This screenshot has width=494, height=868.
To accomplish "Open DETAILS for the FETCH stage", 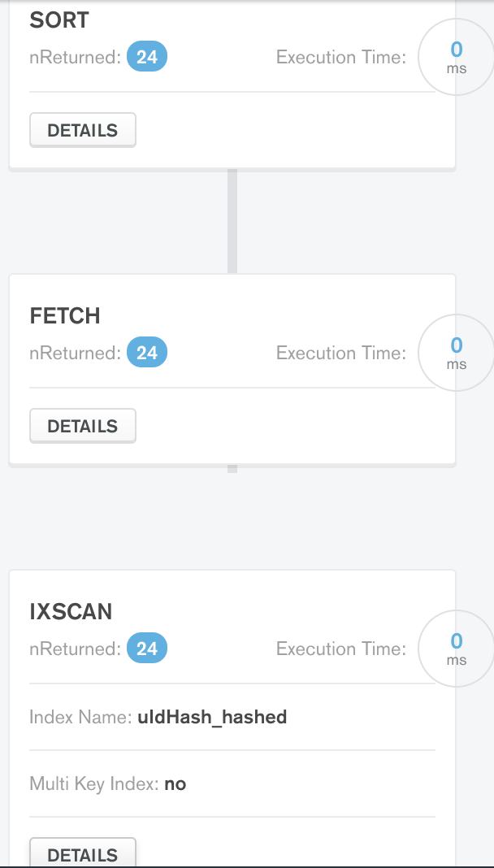I will [83, 426].
